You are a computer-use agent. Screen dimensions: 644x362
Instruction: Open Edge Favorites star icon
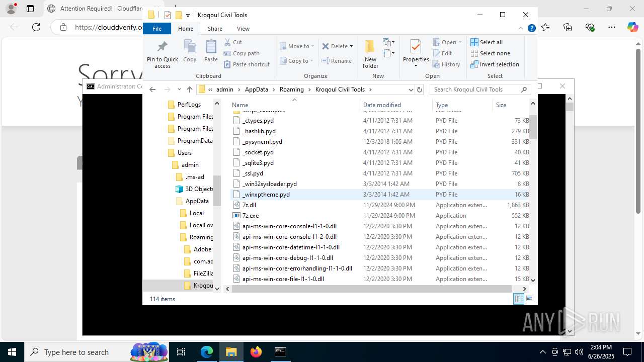(x=545, y=27)
